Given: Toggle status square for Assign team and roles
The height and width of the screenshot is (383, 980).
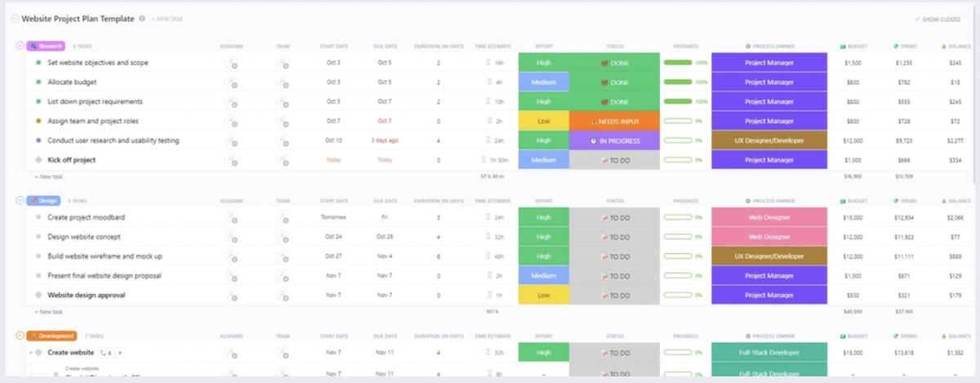Looking at the screenshot, I should click(38, 121).
